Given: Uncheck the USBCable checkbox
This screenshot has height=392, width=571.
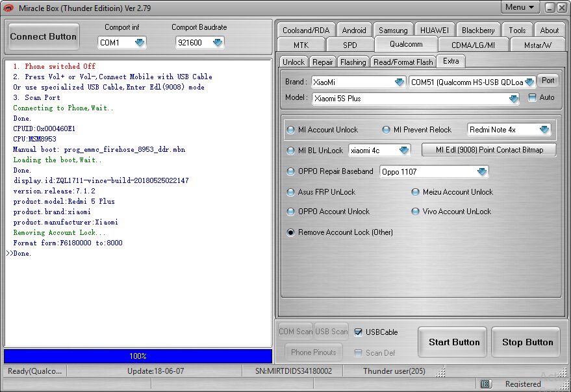Looking at the screenshot, I should click(x=359, y=332).
